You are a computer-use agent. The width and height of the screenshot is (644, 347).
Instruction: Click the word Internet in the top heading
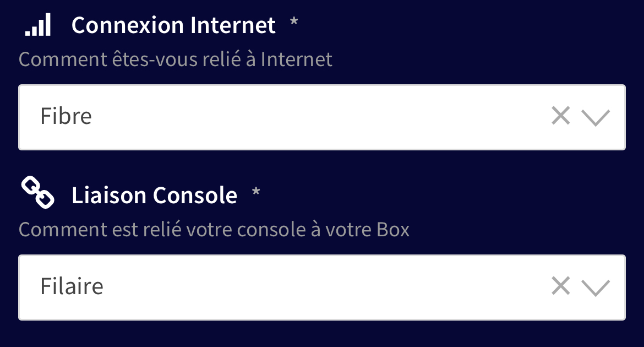click(233, 25)
